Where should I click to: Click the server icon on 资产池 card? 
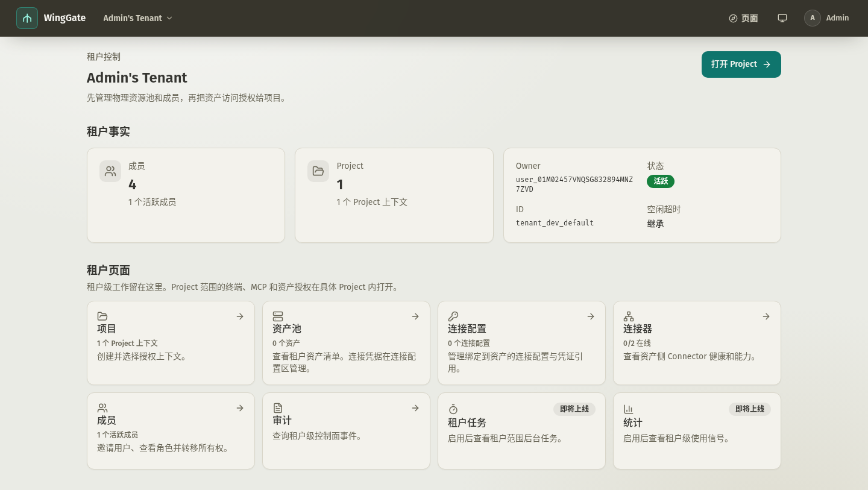pos(278,316)
